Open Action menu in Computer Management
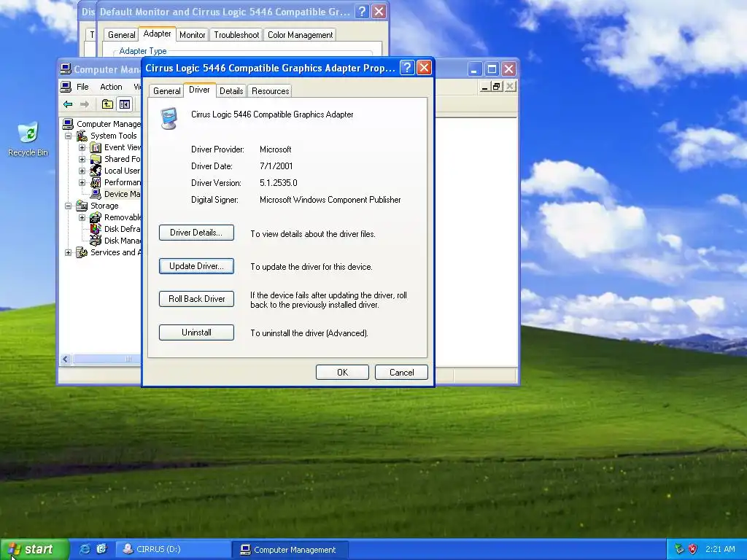The height and width of the screenshot is (560, 747). pyautogui.click(x=111, y=87)
